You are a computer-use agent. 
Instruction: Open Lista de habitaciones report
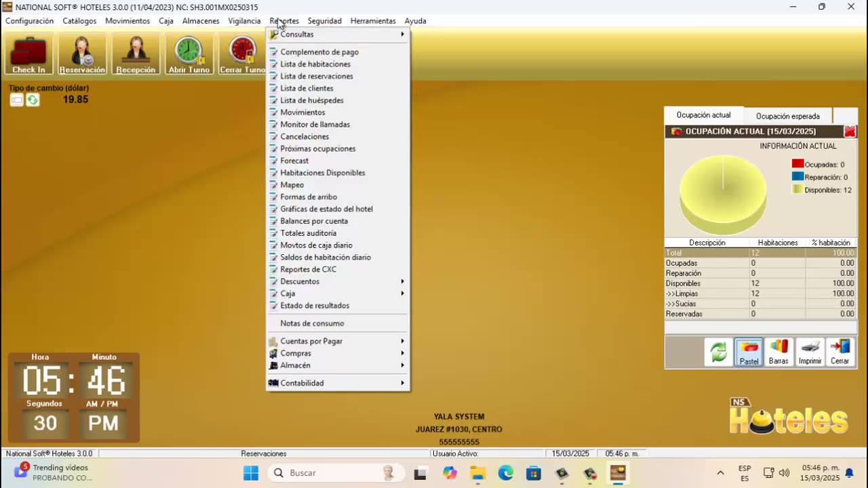pos(337,64)
